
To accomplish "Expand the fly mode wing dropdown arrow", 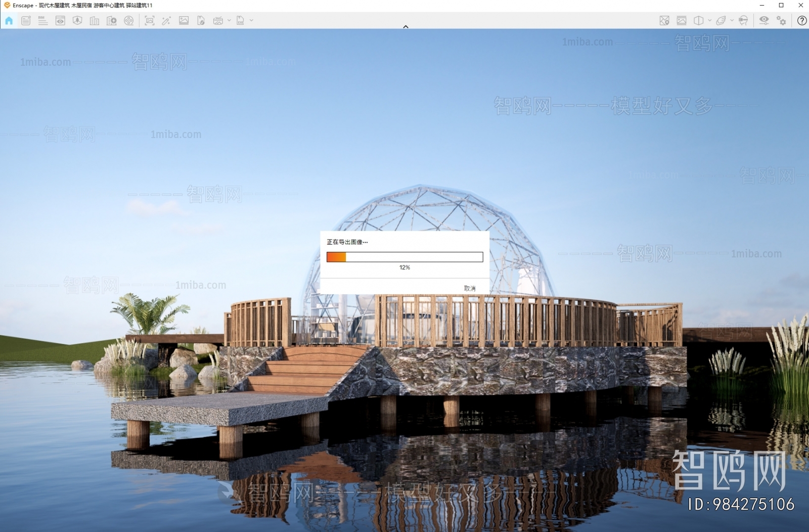I will click(732, 21).
